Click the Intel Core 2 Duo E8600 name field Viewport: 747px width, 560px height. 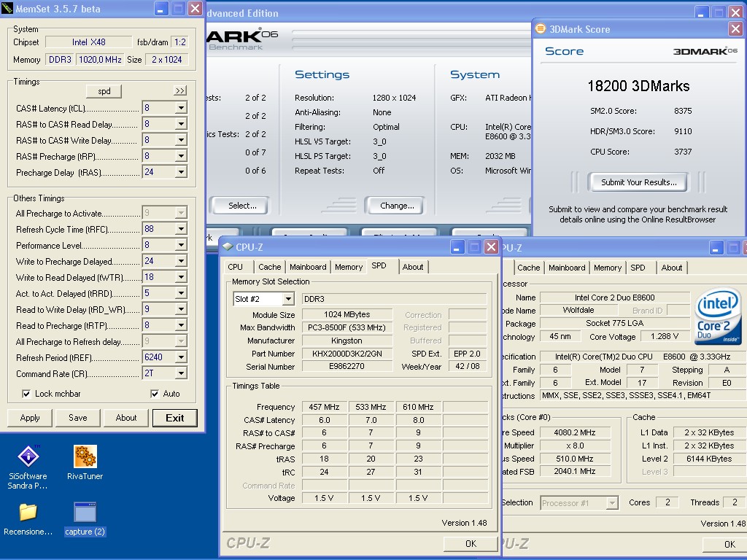(614, 297)
